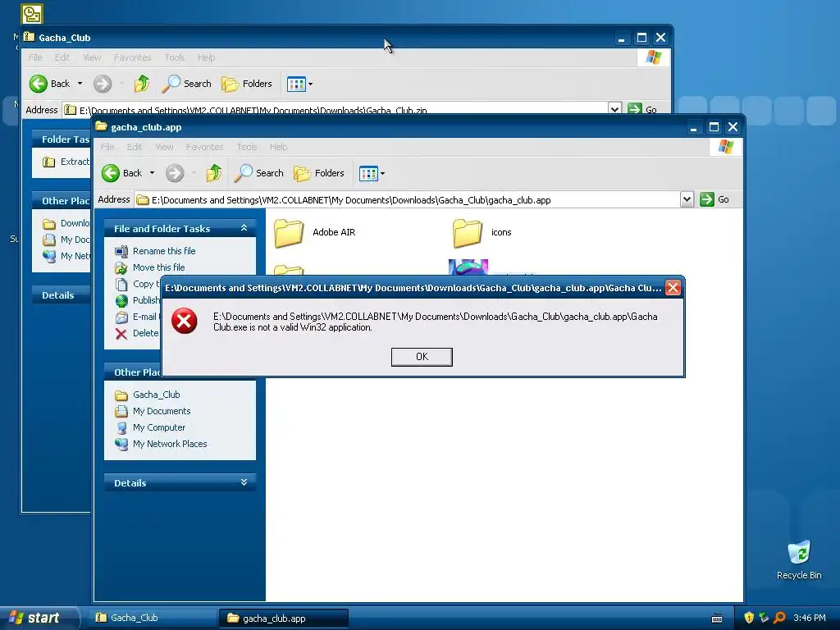The image size is (840, 630).
Task: Click the gacha_club.app address field
Action: 408,200
